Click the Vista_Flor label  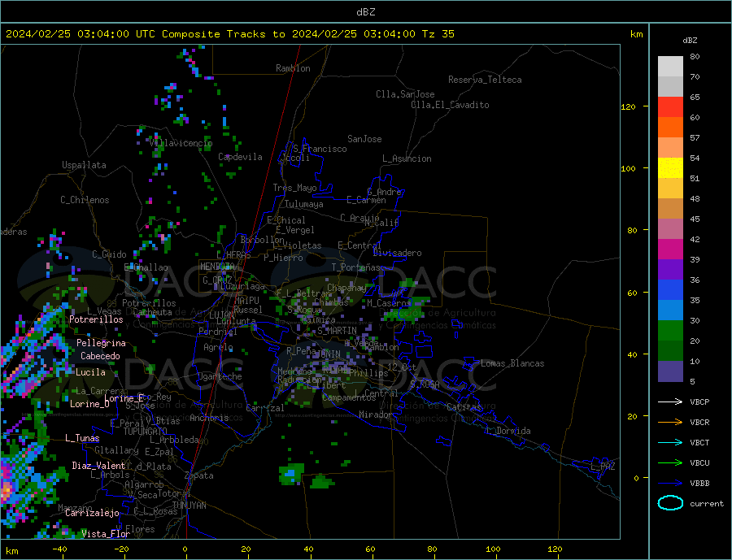point(106,534)
